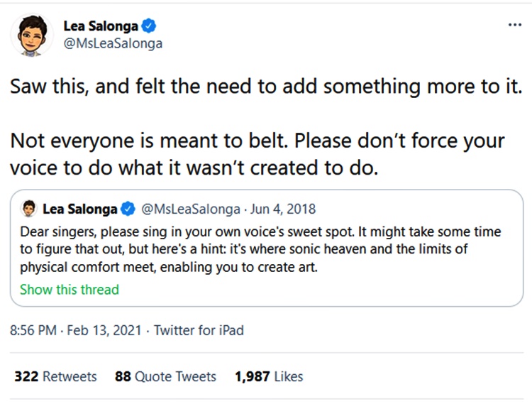The height and width of the screenshot is (404, 532).
Task: Expand the quote with Show this thread
Action: coord(69,289)
